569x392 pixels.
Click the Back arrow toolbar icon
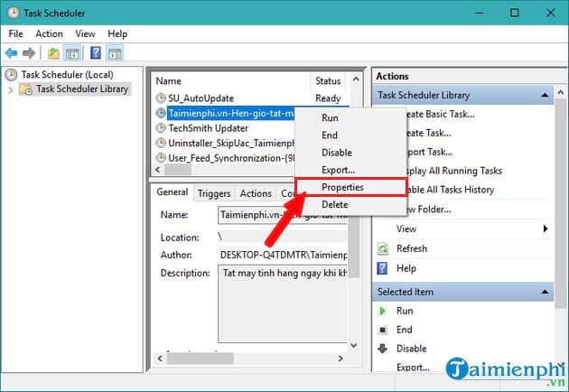(11, 53)
